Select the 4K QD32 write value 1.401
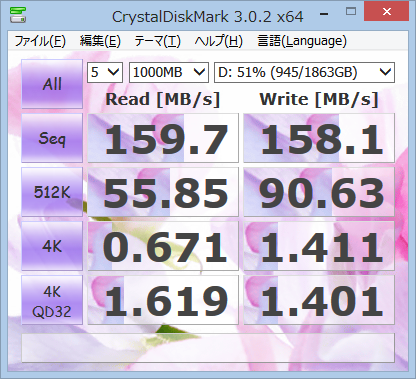 tap(319, 300)
